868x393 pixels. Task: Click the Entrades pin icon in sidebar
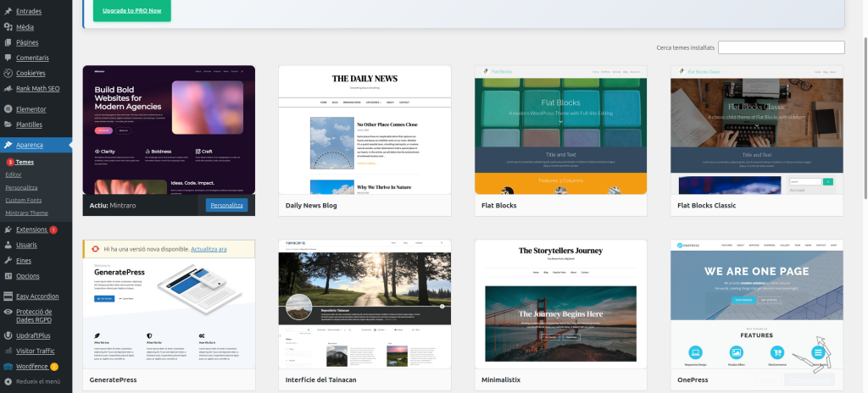pyautogui.click(x=8, y=11)
